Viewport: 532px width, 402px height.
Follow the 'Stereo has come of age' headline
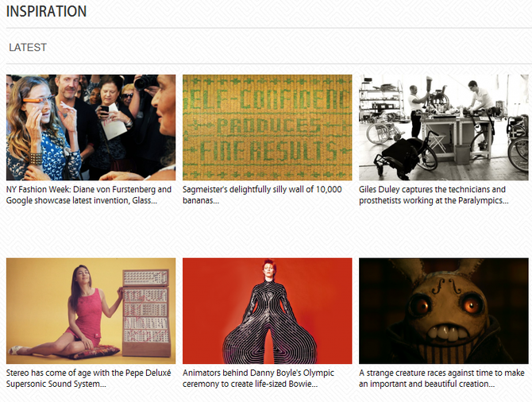pos(89,378)
